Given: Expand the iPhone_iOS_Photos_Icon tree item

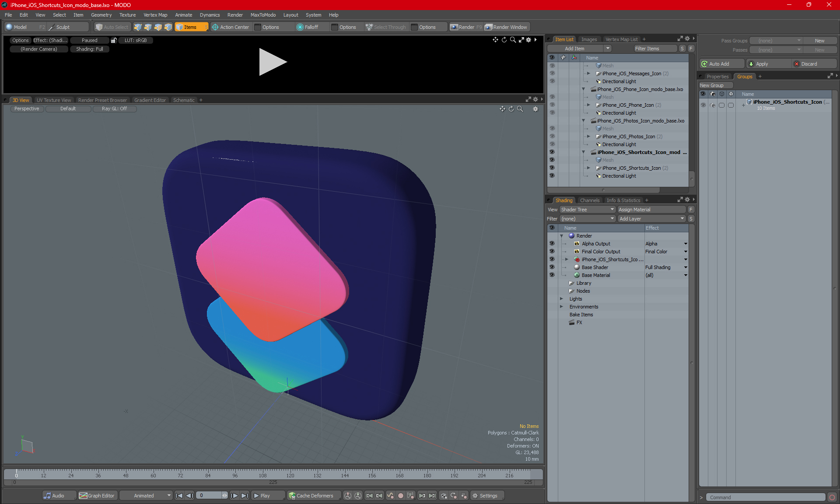Looking at the screenshot, I should point(588,136).
